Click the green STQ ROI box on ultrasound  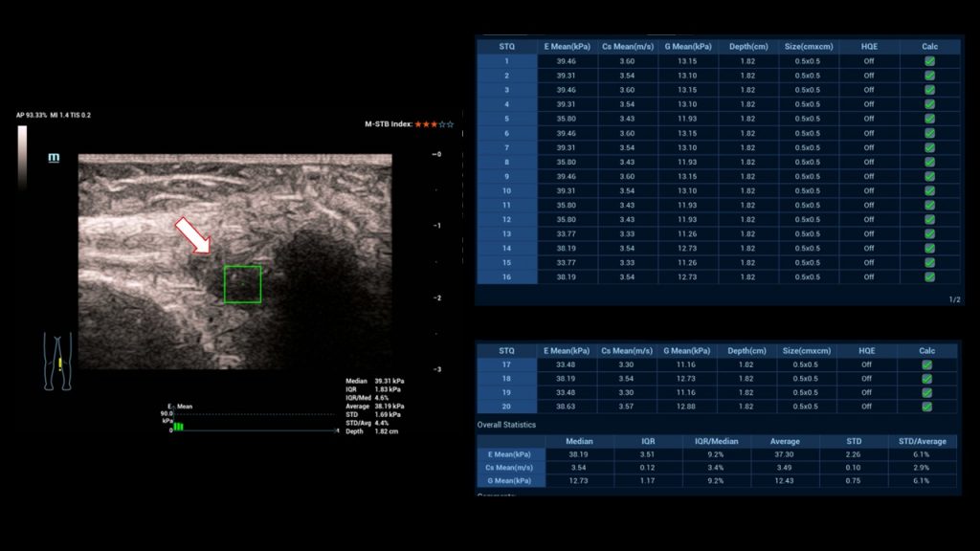point(242,284)
